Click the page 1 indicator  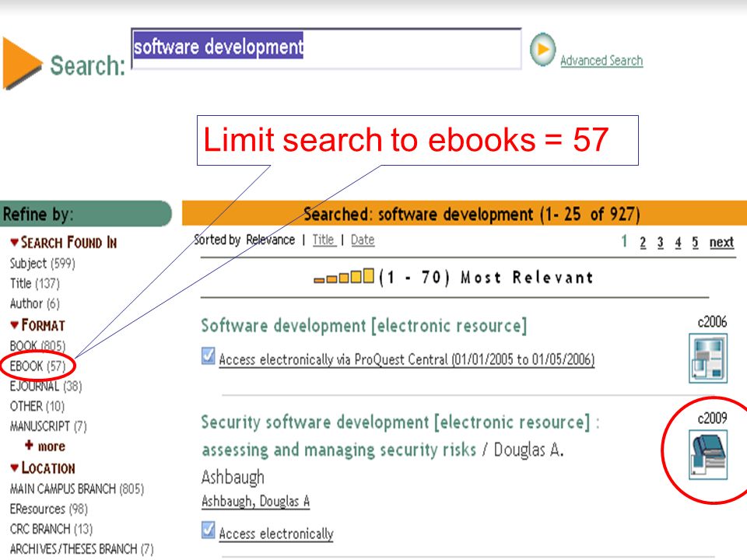(x=624, y=241)
